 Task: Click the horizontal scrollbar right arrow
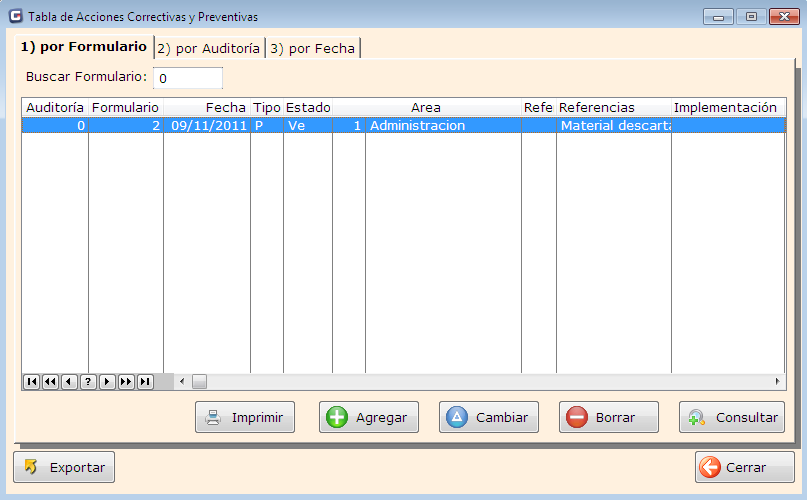pyautogui.click(x=777, y=382)
